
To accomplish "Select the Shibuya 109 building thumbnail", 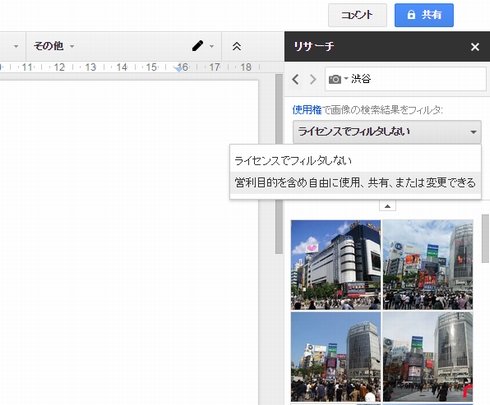I will click(336, 265).
